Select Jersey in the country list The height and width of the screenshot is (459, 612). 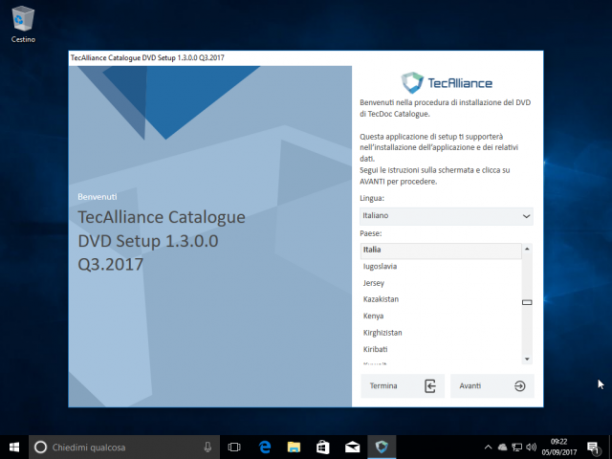tap(441, 283)
